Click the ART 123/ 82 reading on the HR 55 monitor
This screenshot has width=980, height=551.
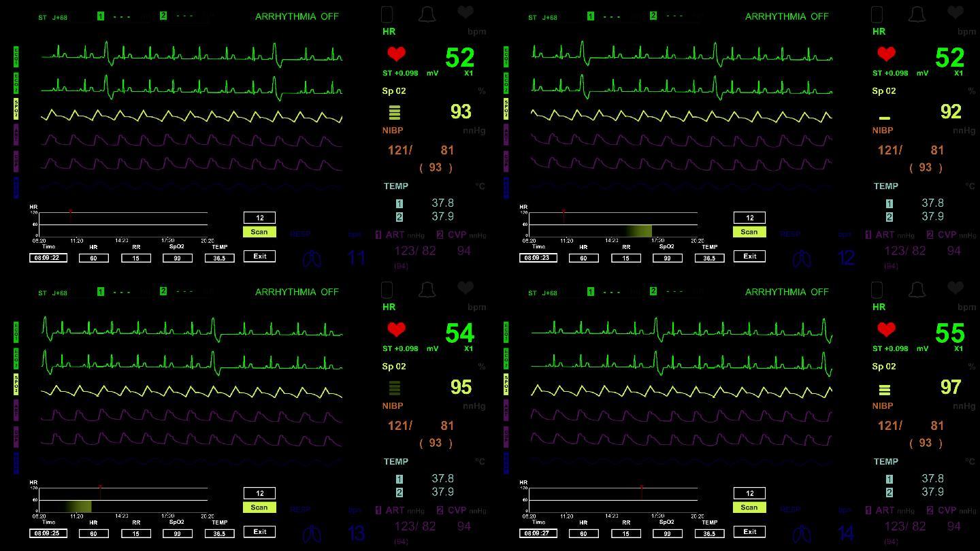(905, 527)
